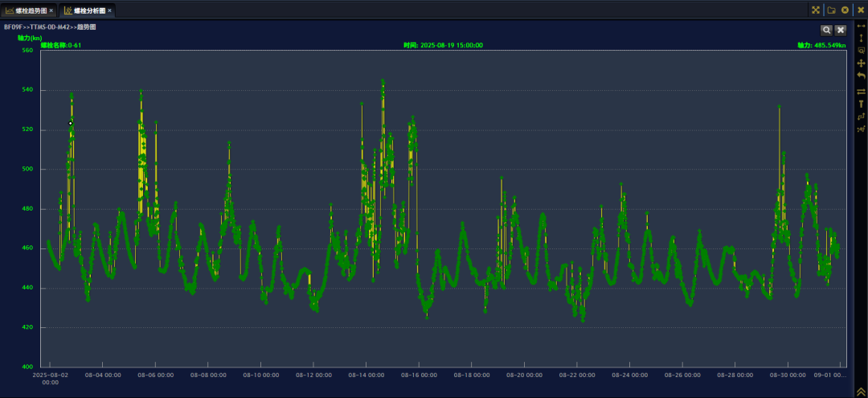Toggle the scatter points display icon
868x398 pixels.
click(861, 129)
